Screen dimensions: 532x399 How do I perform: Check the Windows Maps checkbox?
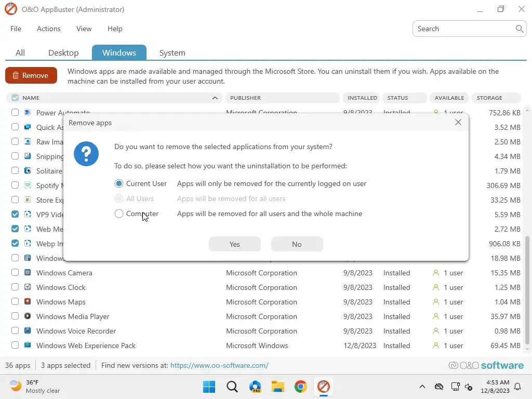click(x=15, y=302)
